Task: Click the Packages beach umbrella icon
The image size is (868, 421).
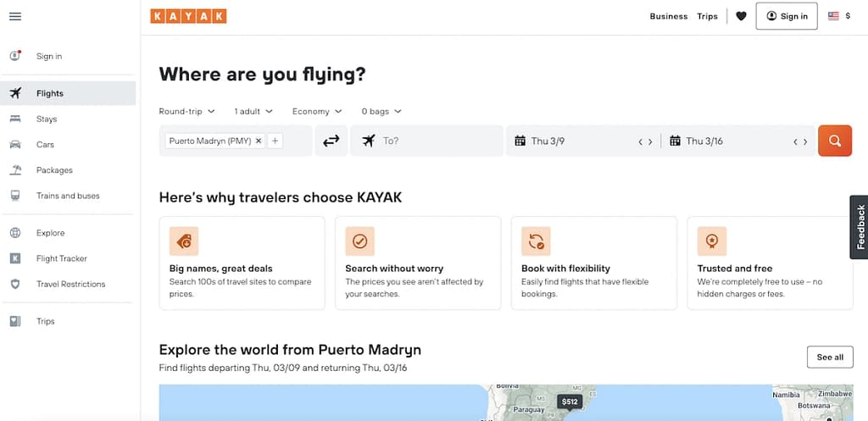Action: [x=15, y=169]
